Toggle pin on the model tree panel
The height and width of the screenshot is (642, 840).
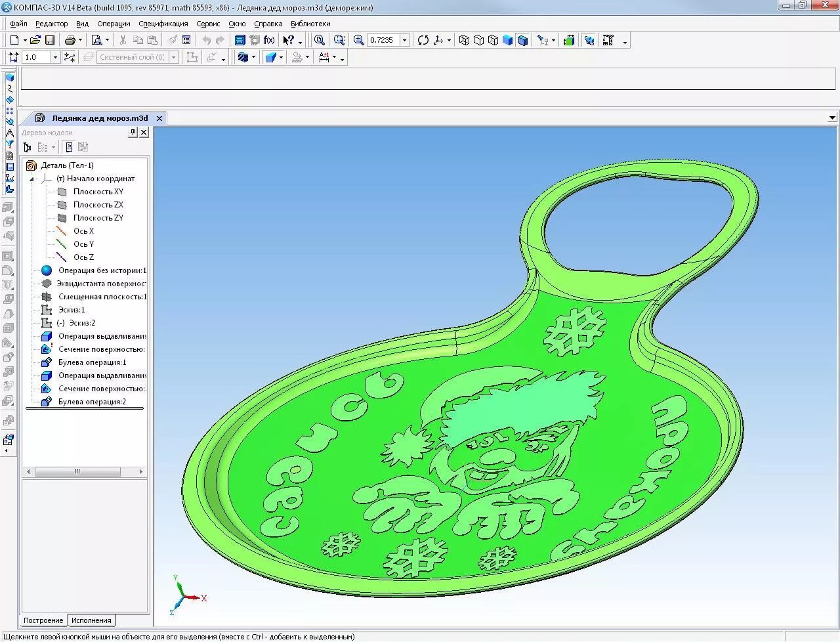coord(133,132)
